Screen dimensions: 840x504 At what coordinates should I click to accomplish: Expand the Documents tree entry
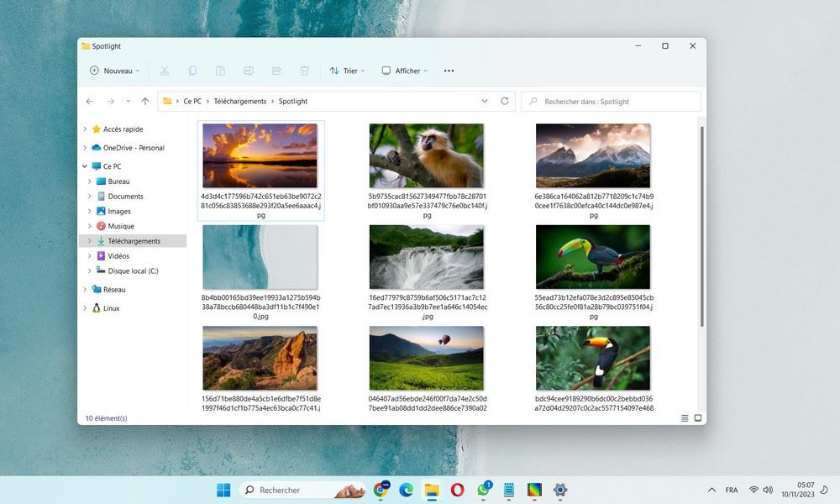point(90,196)
